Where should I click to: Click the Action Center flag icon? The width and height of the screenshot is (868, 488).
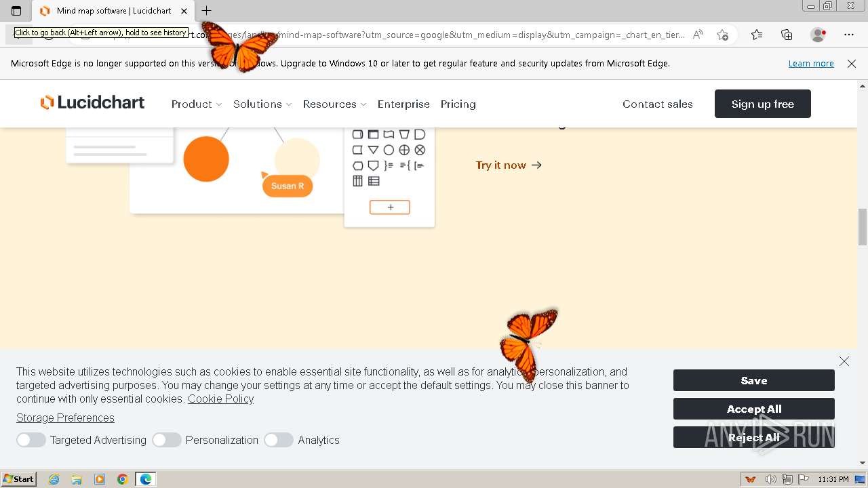click(x=804, y=479)
